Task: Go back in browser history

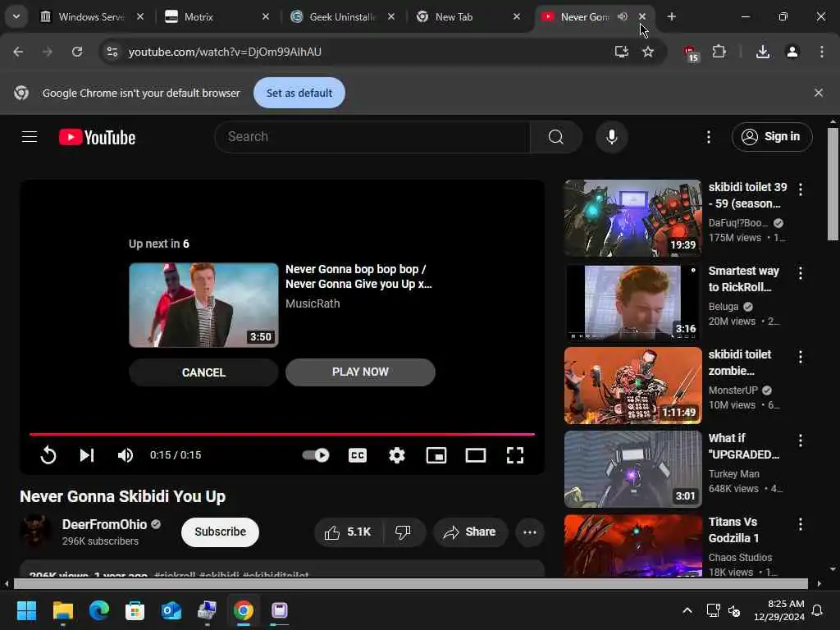Action: pos(18,52)
